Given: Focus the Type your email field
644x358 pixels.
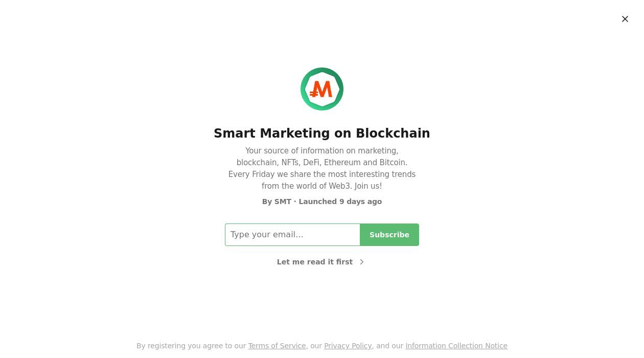Looking at the screenshot, I should pos(292,235).
